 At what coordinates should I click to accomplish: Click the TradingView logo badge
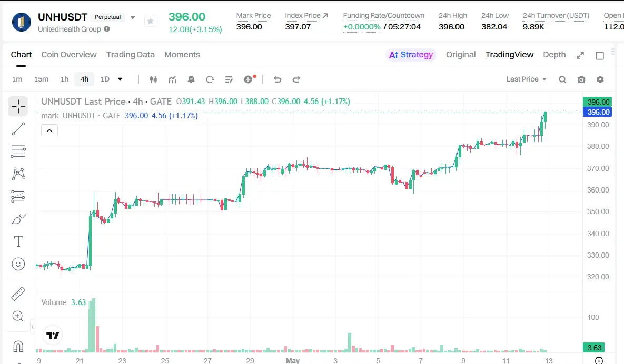53,336
